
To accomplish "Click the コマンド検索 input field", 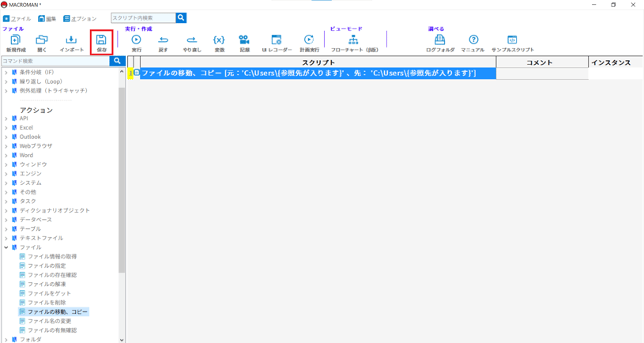I will [55, 61].
